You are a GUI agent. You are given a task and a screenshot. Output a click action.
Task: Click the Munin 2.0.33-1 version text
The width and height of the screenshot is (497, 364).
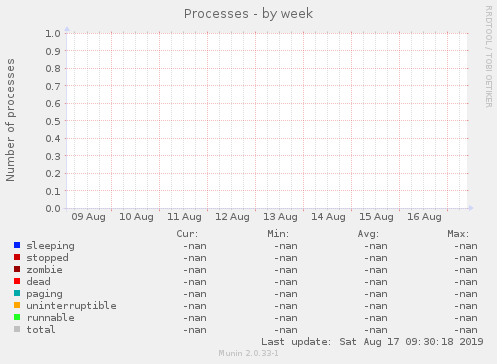coord(248,353)
